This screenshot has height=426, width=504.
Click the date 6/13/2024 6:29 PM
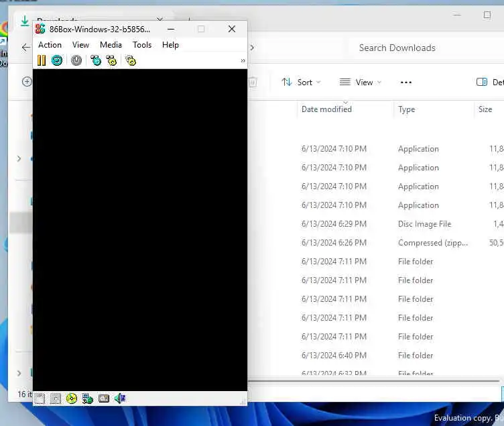click(x=334, y=224)
